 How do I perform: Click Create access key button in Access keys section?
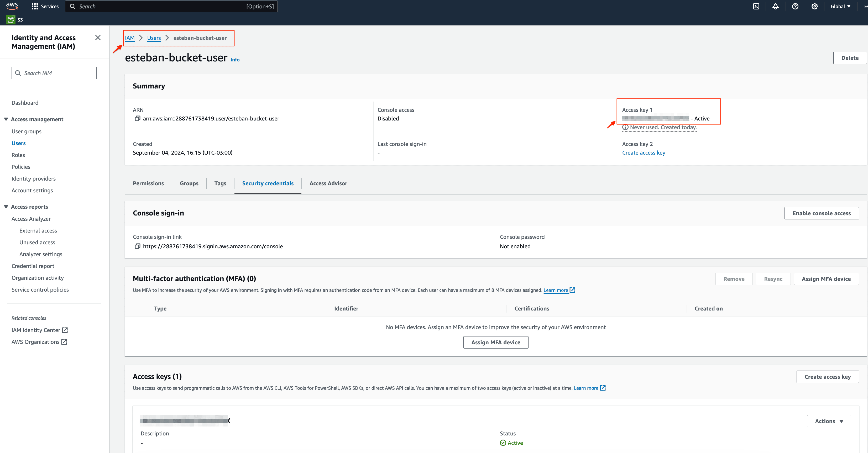pos(827,377)
